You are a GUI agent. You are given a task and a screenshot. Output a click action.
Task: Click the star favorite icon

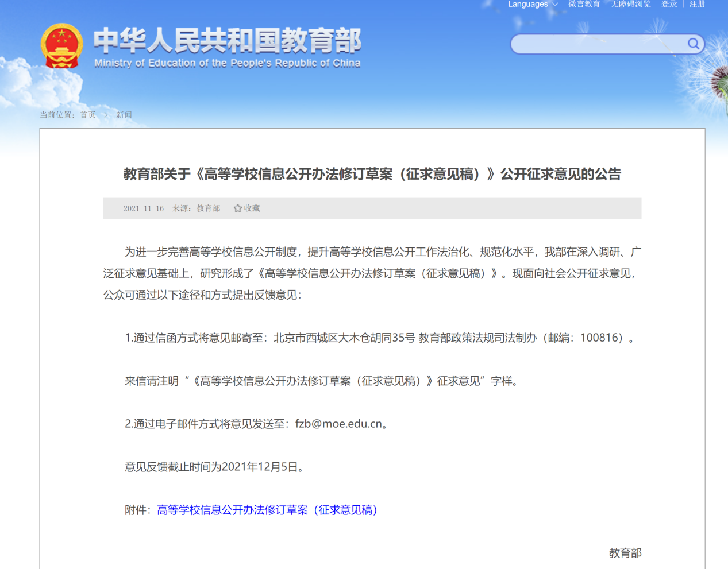click(x=237, y=208)
